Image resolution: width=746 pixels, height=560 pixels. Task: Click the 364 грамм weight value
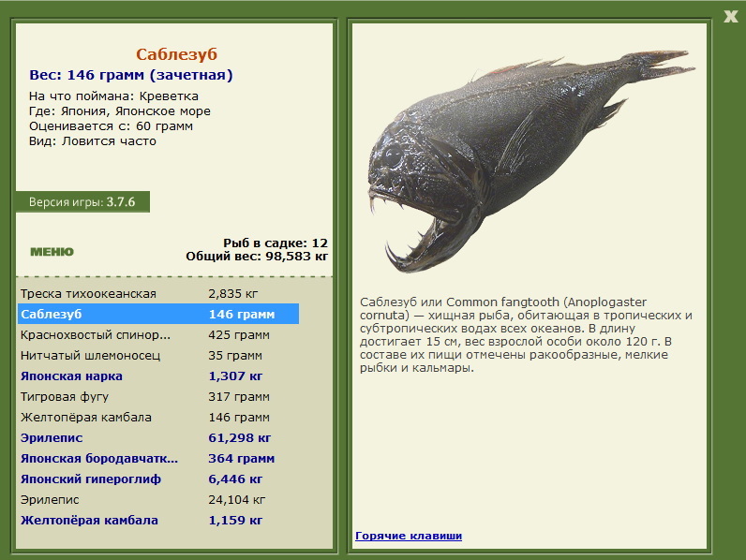(241, 458)
